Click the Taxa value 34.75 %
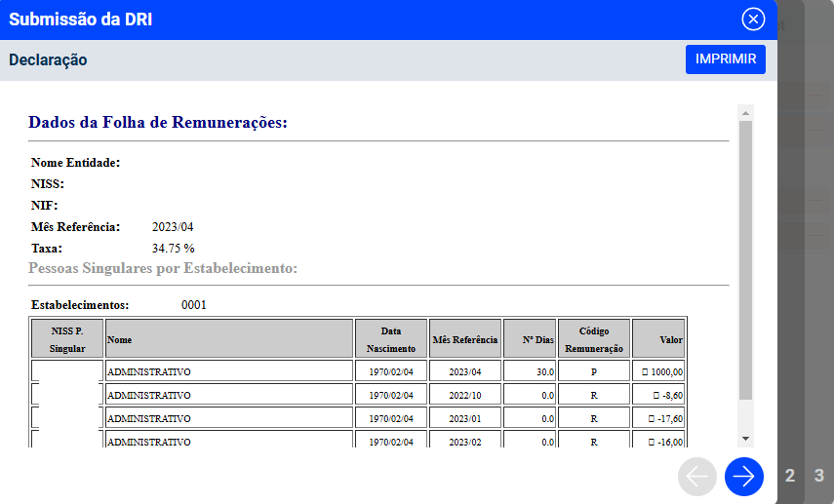Image resolution: width=834 pixels, height=504 pixels. pyautogui.click(x=174, y=249)
